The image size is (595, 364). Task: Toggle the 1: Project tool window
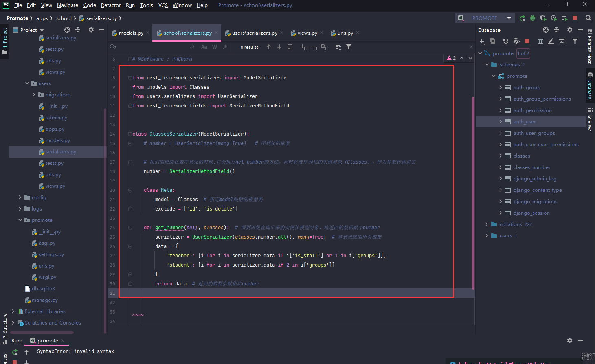[5, 41]
